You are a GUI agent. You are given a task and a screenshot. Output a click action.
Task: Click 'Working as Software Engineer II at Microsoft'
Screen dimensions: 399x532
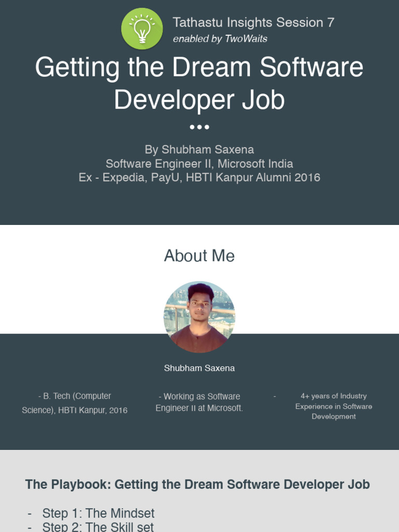(199, 402)
